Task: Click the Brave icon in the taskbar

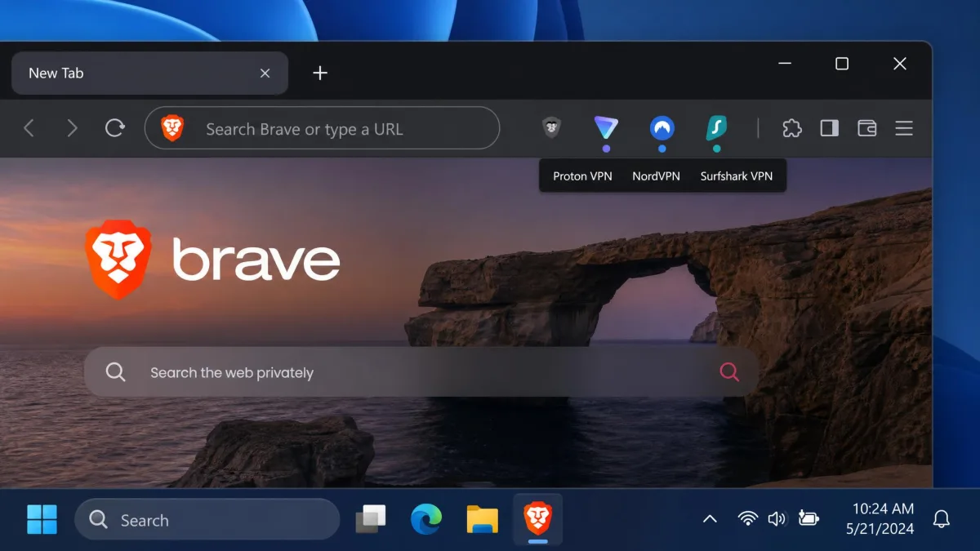Action: pyautogui.click(x=537, y=518)
